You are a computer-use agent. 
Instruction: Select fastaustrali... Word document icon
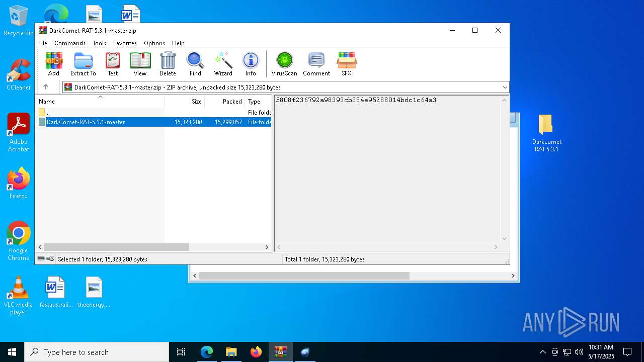(x=56, y=292)
